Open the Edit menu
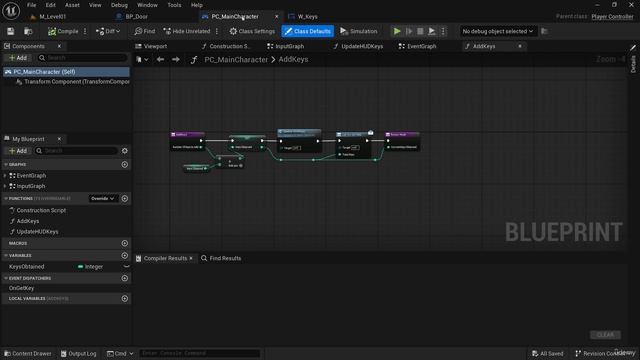The width and height of the screenshot is (640, 360). [x=50, y=5]
